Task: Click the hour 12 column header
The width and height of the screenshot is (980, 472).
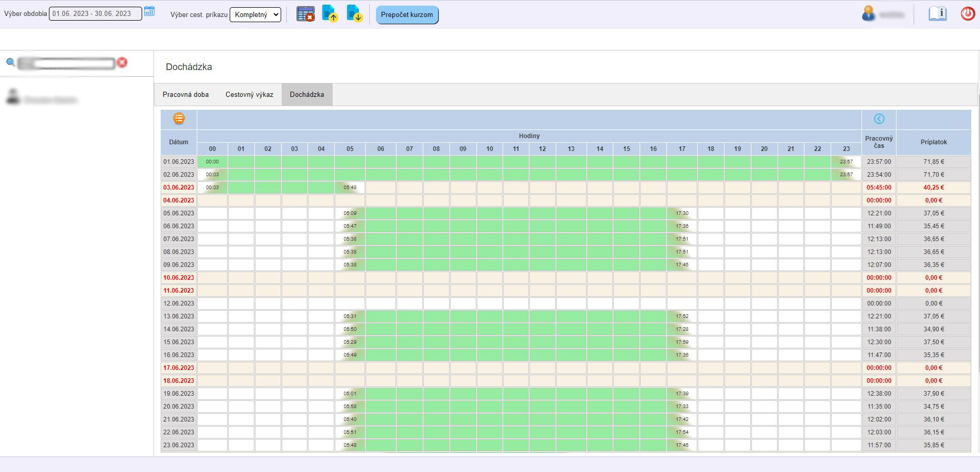Action: click(x=542, y=149)
